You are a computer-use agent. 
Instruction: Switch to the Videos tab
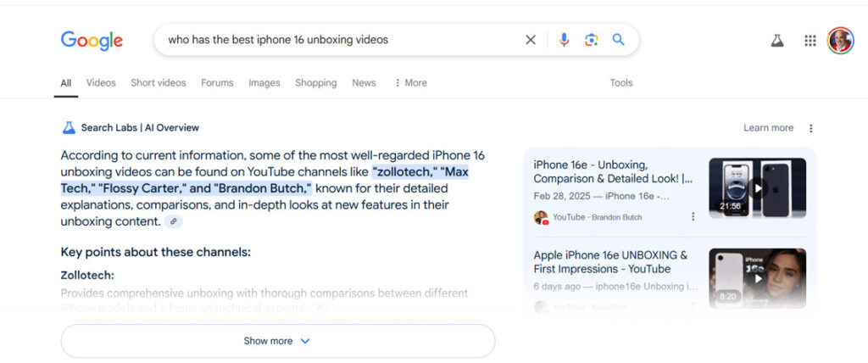101,83
